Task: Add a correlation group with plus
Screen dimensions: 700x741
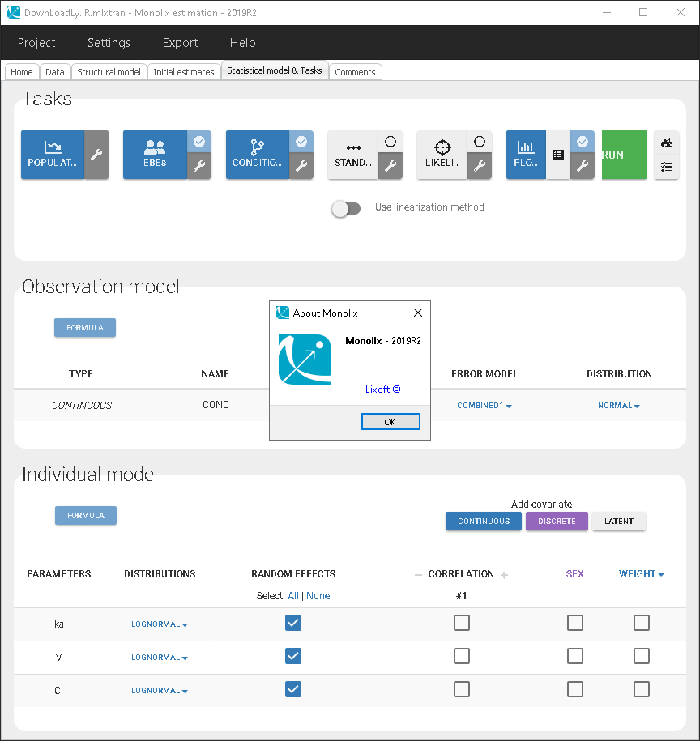Action: 504,575
